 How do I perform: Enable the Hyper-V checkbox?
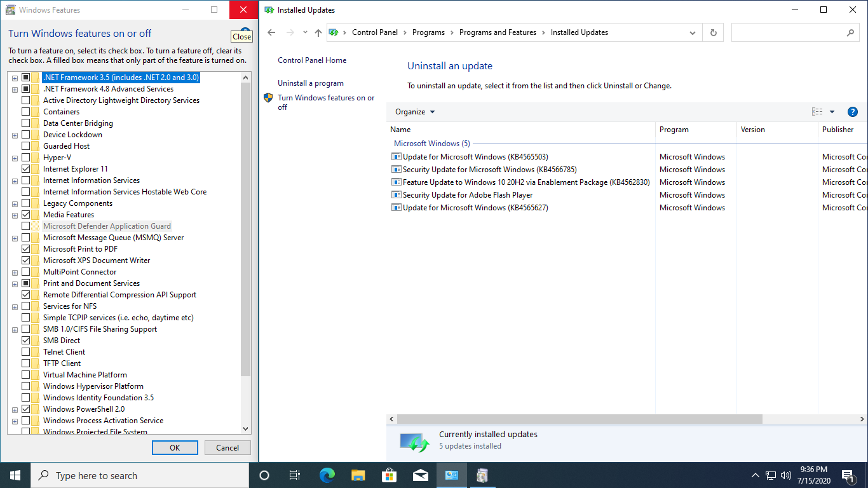tap(26, 158)
